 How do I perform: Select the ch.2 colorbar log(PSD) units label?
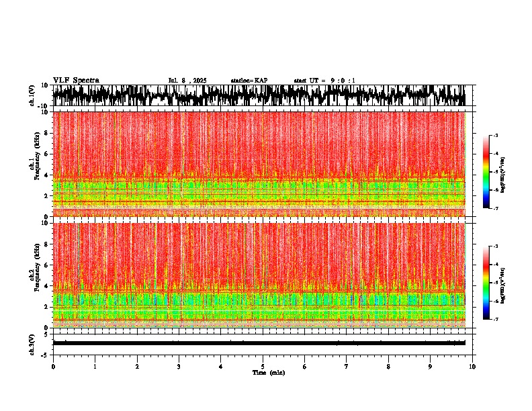point(503,285)
